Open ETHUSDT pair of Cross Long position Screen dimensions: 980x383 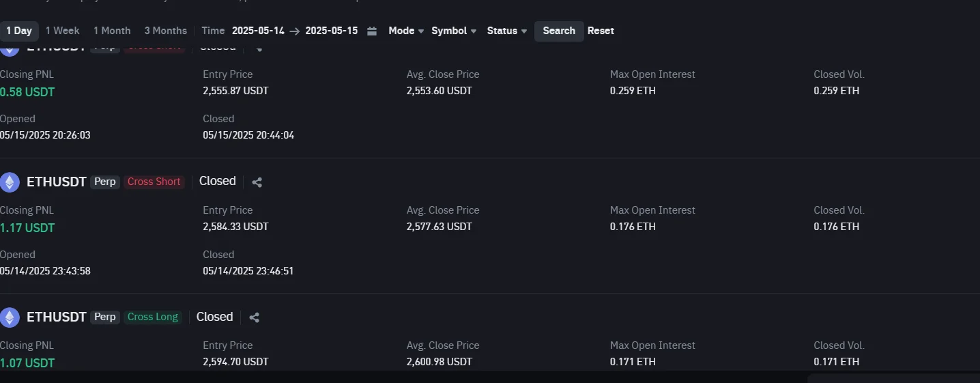pos(57,317)
